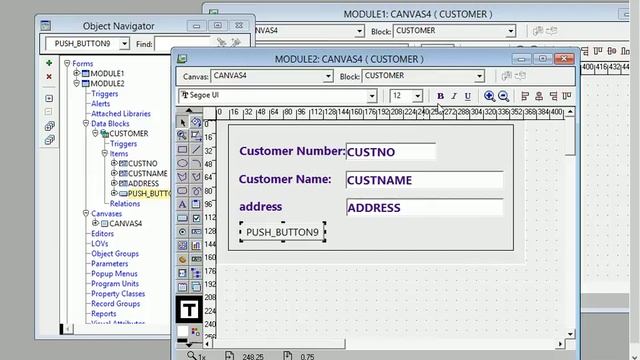Toggle Bold formatting in MODULE2 toolbar
The width and height of the screenshot is (640, 360).
tap(440, 96)
